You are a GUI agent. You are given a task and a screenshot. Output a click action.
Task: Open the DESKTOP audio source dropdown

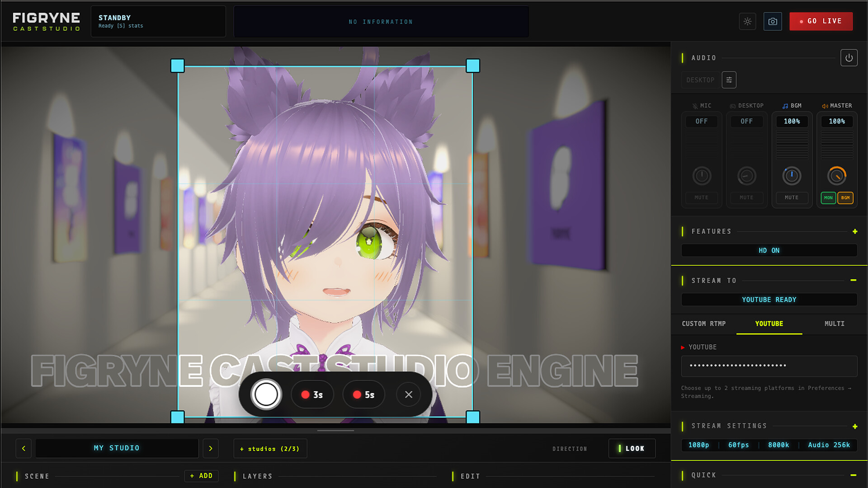click(x=700, y=80)
